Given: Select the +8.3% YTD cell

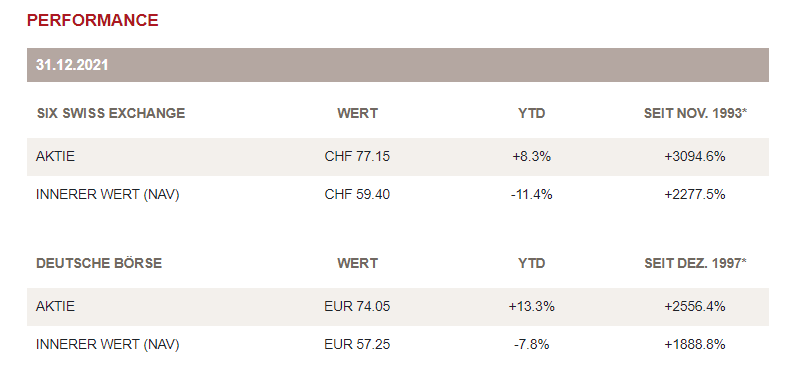Looking at the screenshot, I should click(x=531, y=156).
